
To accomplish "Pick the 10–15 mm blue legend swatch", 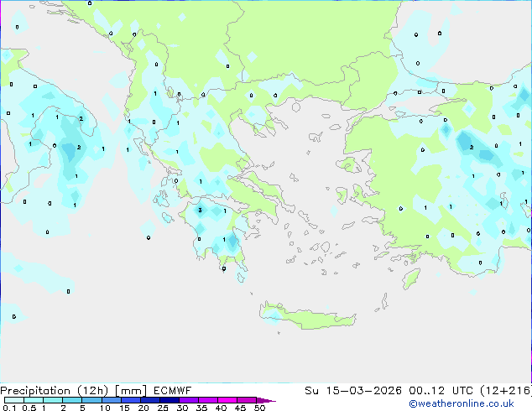I will [x=114, y=400].
